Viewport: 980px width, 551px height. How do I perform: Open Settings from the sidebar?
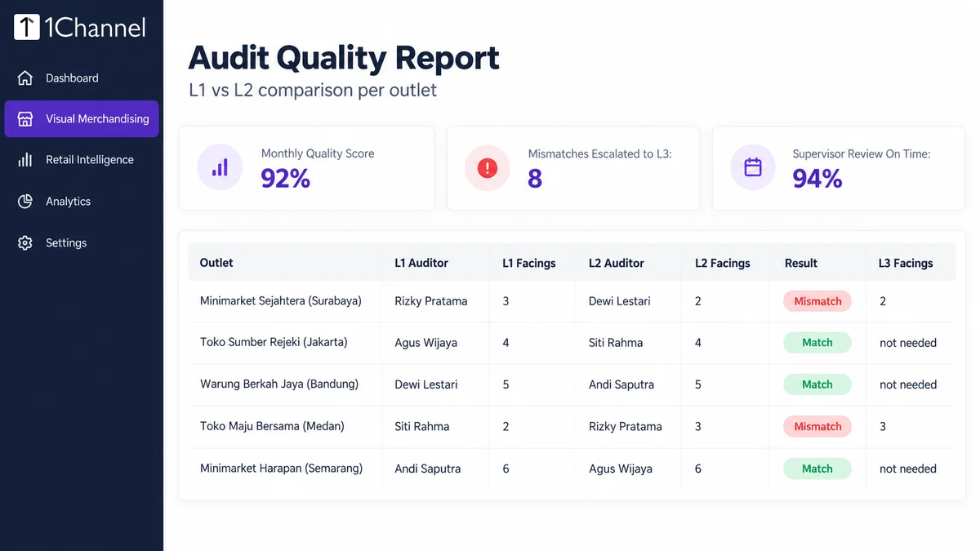pos(82,243)
